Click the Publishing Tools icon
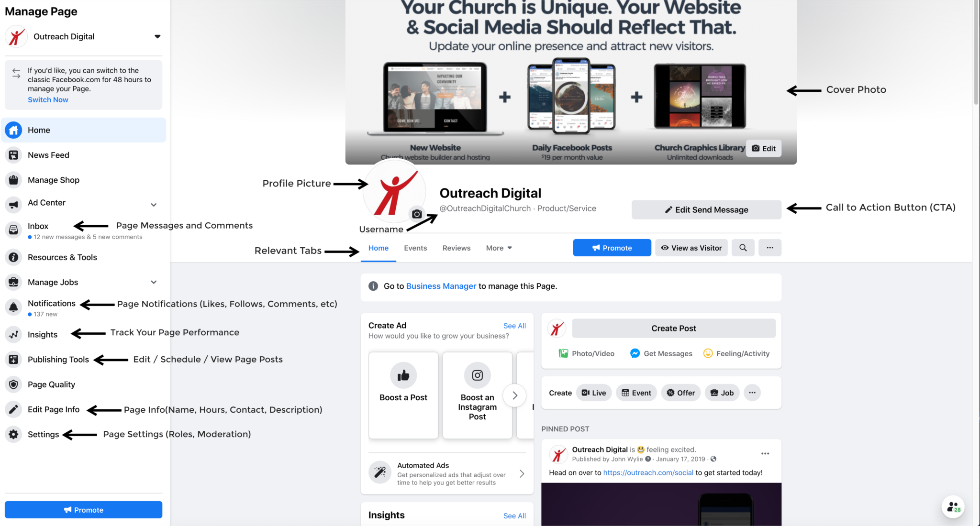Viewport: 980px width, 526px height. point(13,360)
